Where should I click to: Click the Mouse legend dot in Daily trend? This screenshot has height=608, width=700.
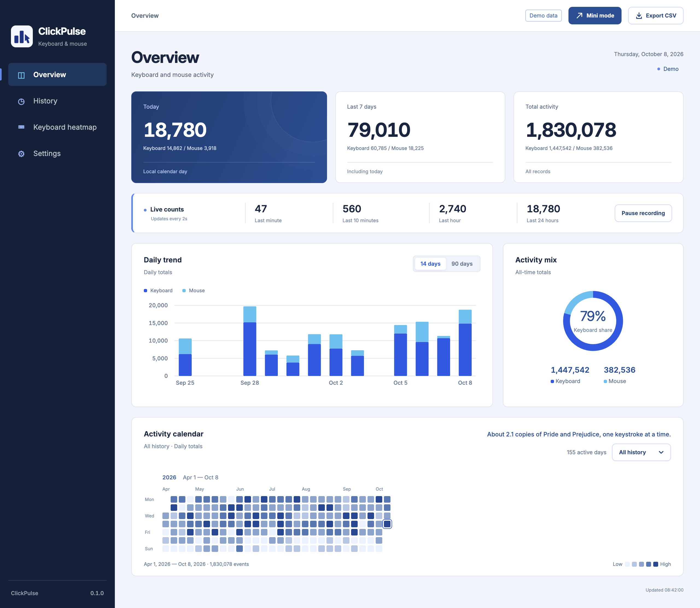pos(184,291)
